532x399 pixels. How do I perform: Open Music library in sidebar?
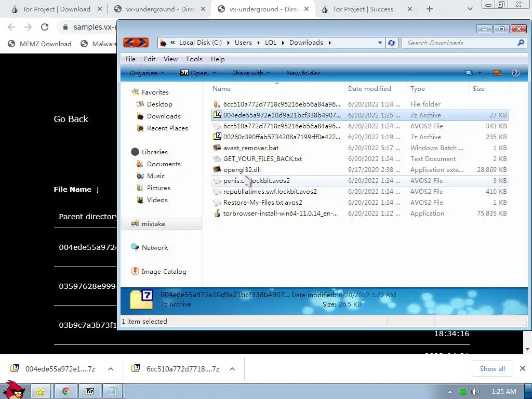pos(156,176)
